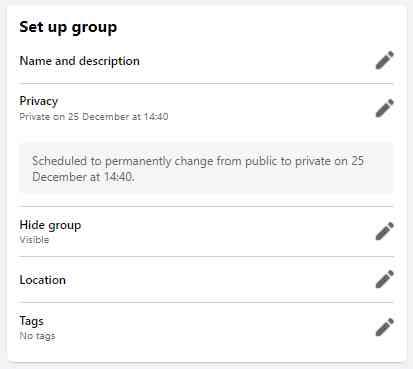Edit name and description with pencil icon
413x369 pixels.
tap(385, 60)
